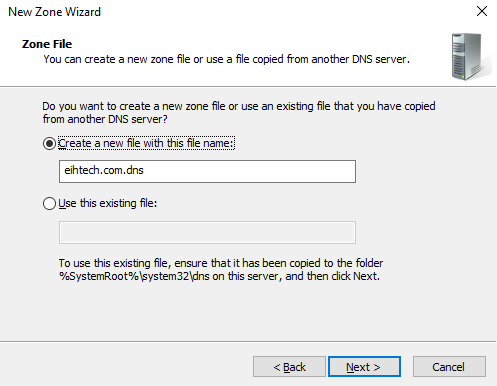Click the 'You can create a new zone file' subtitle
This screenshot has width=497, height=386.
(226, 59)
